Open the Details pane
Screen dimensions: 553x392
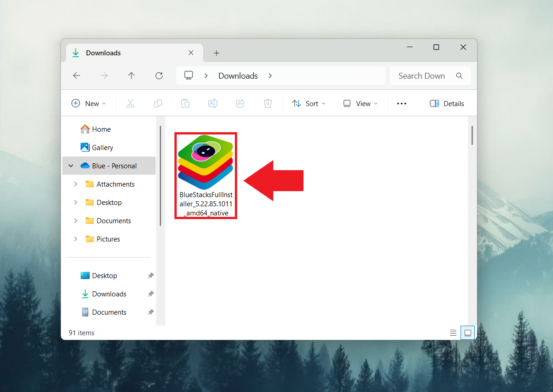point(446,103)
